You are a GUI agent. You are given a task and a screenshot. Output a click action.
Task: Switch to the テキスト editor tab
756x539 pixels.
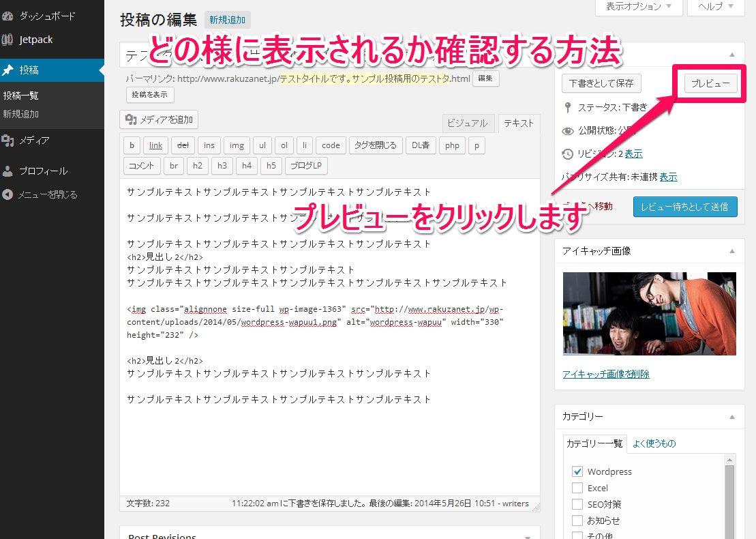coord(519,123)
